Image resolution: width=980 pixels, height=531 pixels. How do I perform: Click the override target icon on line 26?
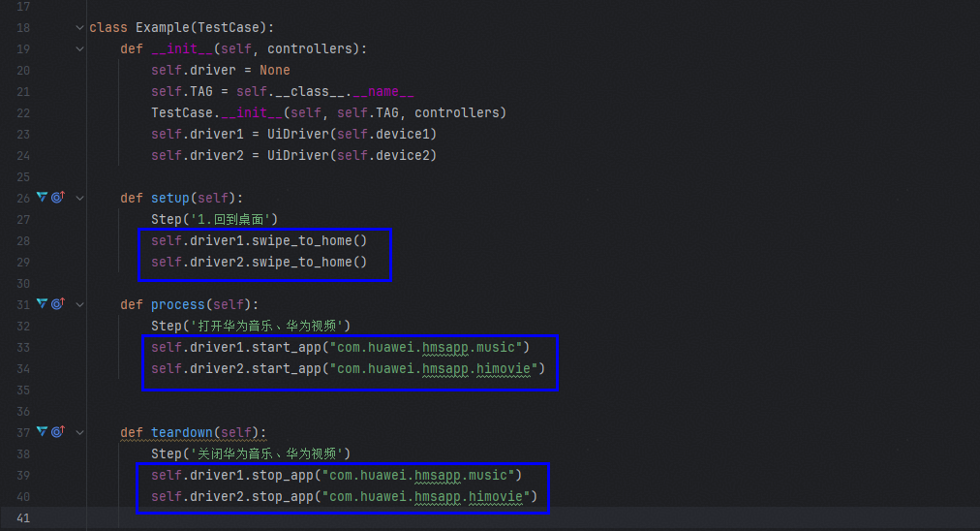click(x=58, y=197)
